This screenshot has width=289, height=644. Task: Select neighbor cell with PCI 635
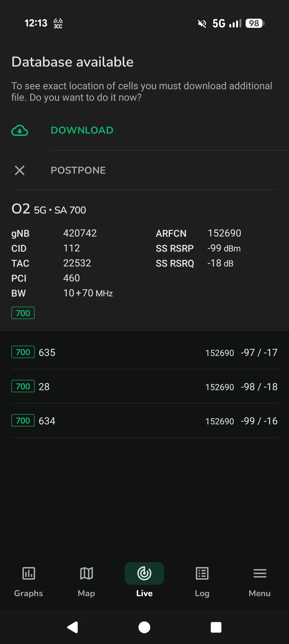[144, 352]
